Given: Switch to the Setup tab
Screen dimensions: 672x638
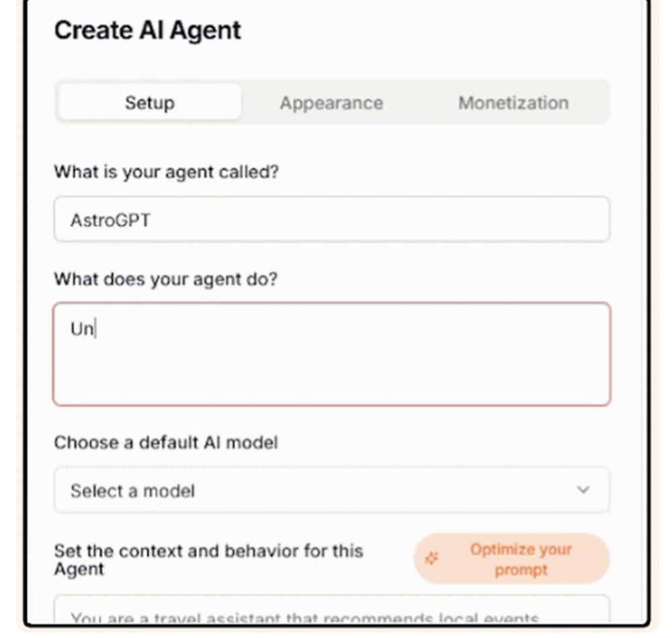Looking at the screenshot, I should [149, 103].
